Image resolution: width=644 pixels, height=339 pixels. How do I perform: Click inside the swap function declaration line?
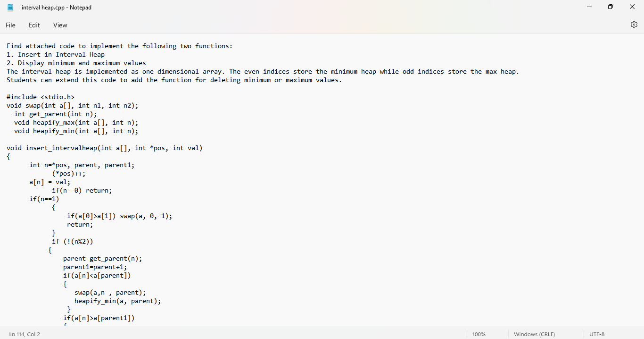71,105
